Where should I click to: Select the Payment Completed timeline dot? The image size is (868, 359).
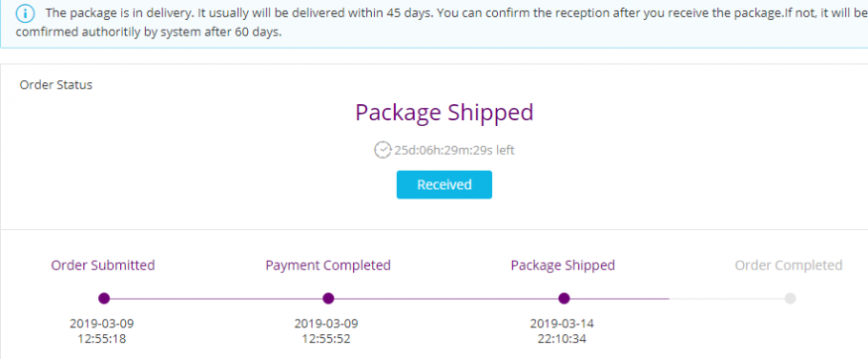tap(328, 299)
